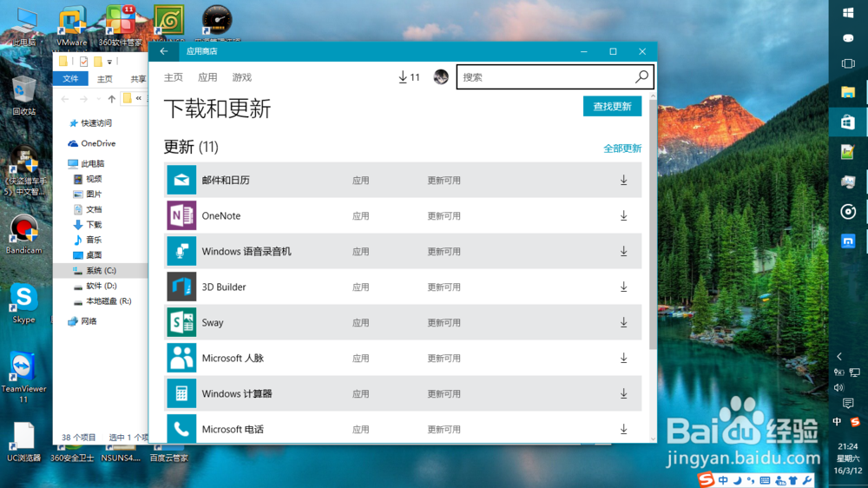The image size is (868, 488).
Task: Open the Microsoft 人脉 app icon
Action: click(x=181, y=358)
